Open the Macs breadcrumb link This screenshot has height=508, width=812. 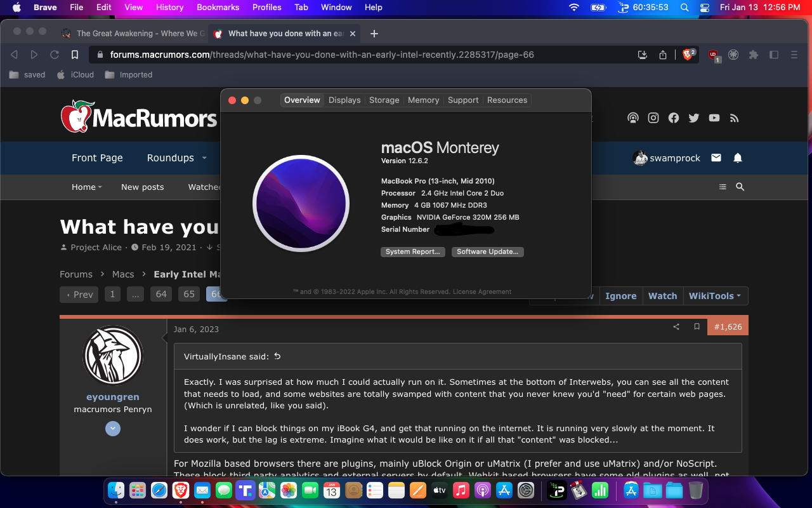[x=123, y=274]
